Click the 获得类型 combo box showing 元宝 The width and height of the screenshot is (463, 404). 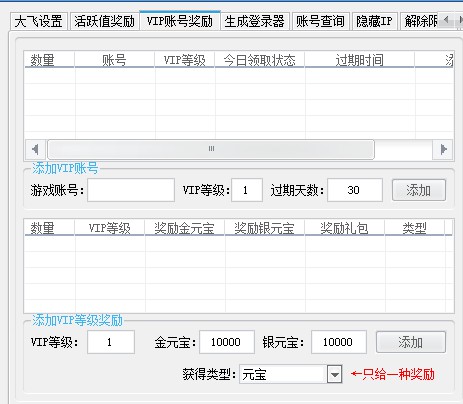(291, 375)
